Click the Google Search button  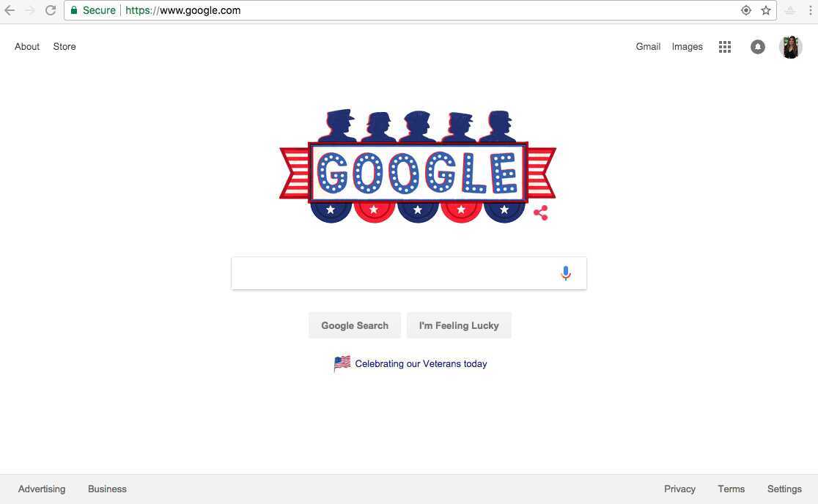[x=355, y=325]
